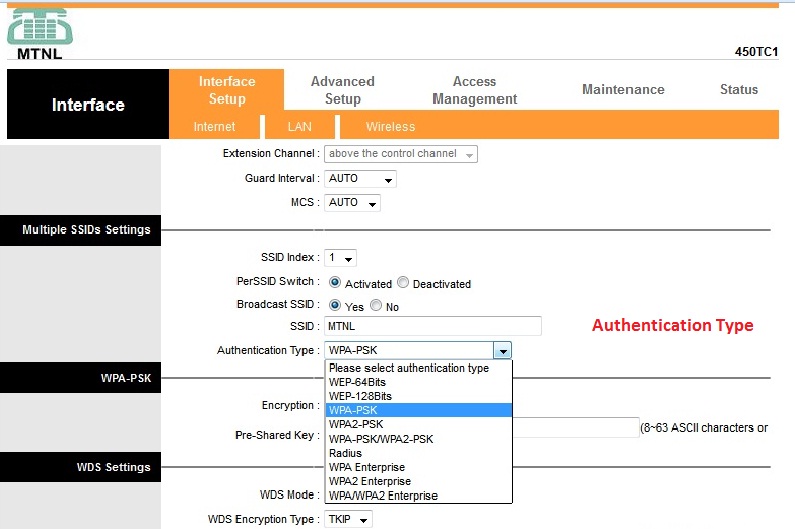Select Deactivated for PerSSID Switch
This screenshot has height=529, width=795.
(x=403, y=283)
